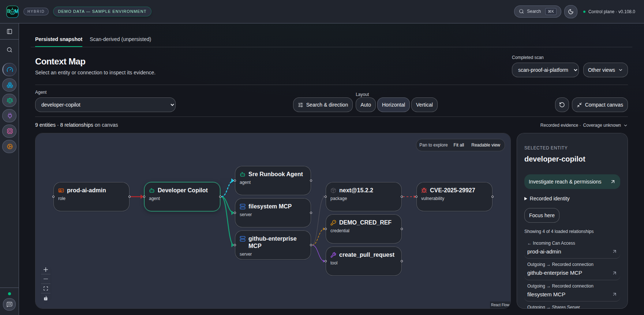
Task: Click 'Showing 4 of 4 loaded relationships' text
Action: [x=559, y=231]
